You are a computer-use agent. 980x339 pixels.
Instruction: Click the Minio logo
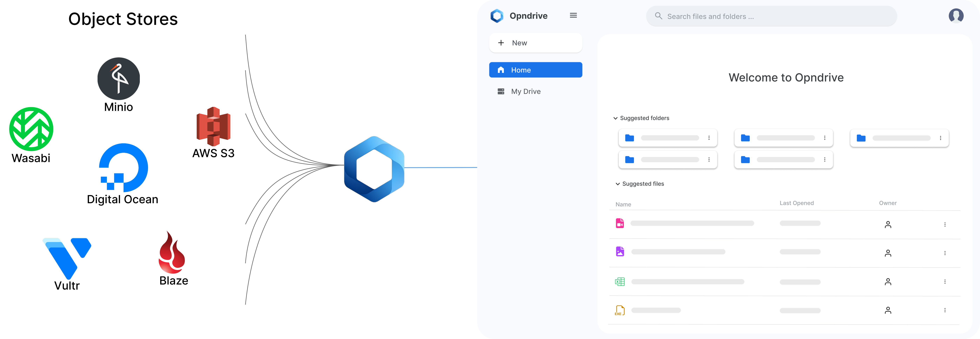click(119, 79)
